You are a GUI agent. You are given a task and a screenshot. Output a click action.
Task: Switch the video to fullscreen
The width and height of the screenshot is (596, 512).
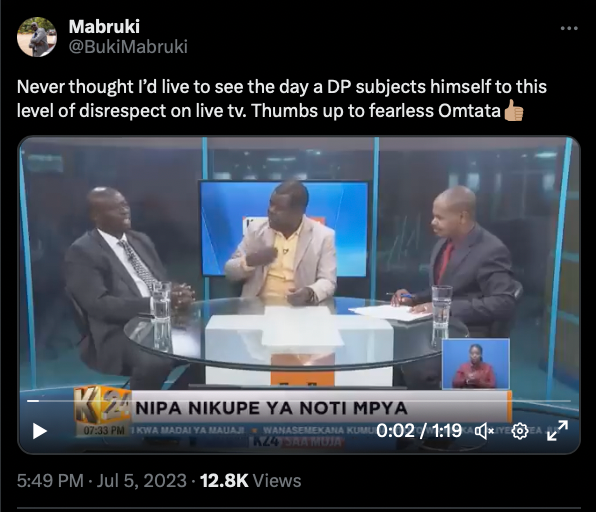558,431
